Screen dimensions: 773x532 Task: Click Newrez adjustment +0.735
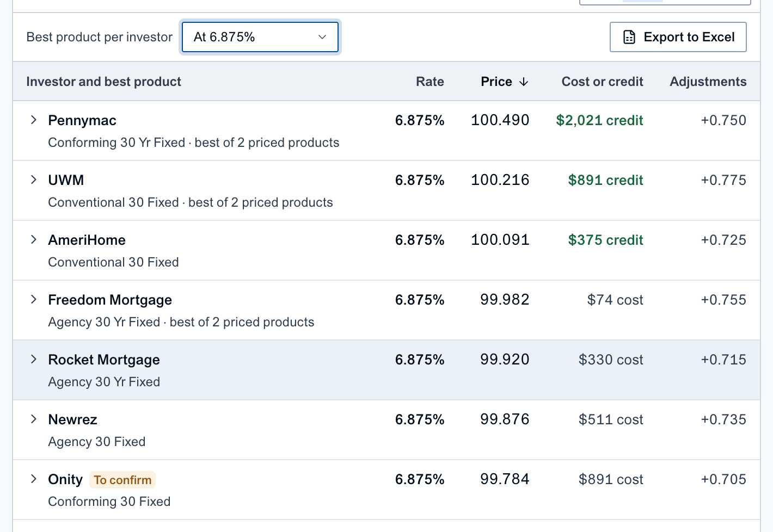point(723,419)
